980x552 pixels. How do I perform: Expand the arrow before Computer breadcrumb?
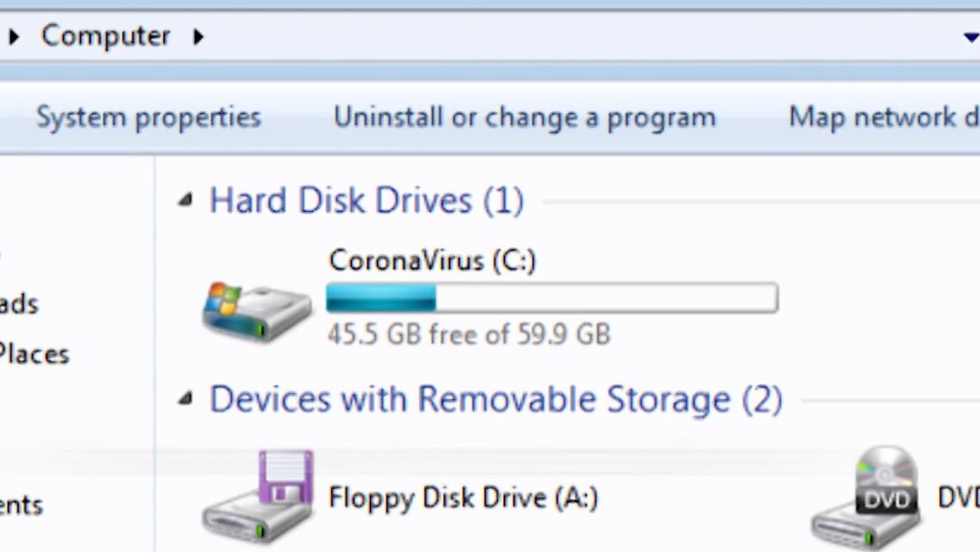click(13, 37)
